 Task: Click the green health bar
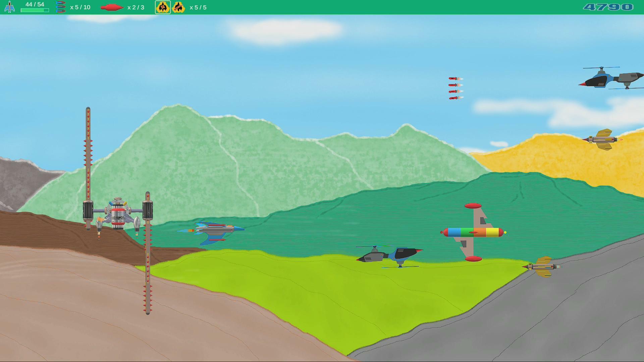coord(35,10)
